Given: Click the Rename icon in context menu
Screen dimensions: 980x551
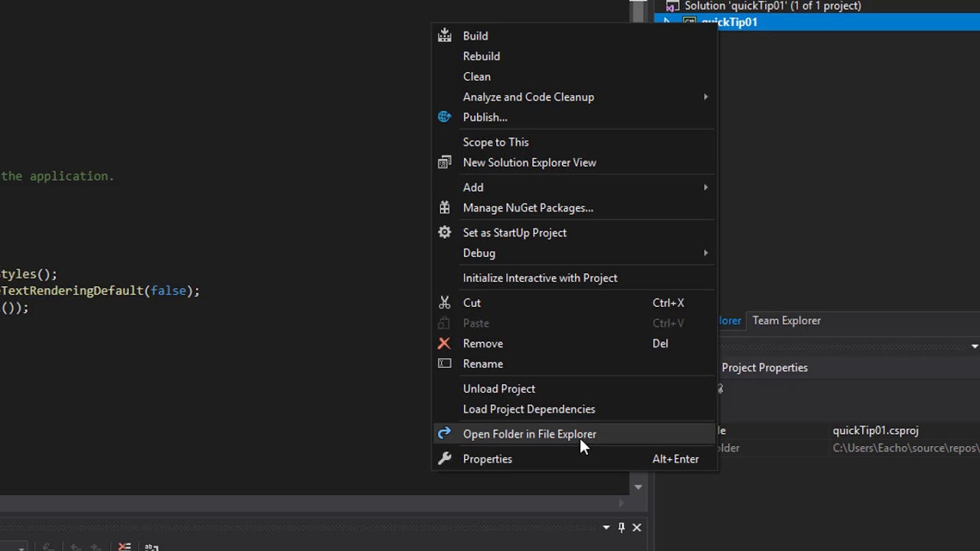Looking at the screenshot, I should point(445,364).
